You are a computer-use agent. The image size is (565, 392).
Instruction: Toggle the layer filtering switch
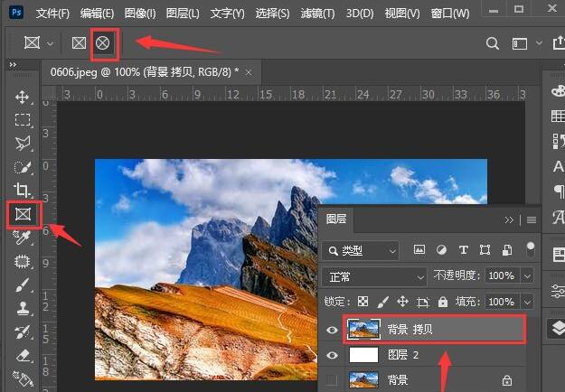tap(531, 249)
